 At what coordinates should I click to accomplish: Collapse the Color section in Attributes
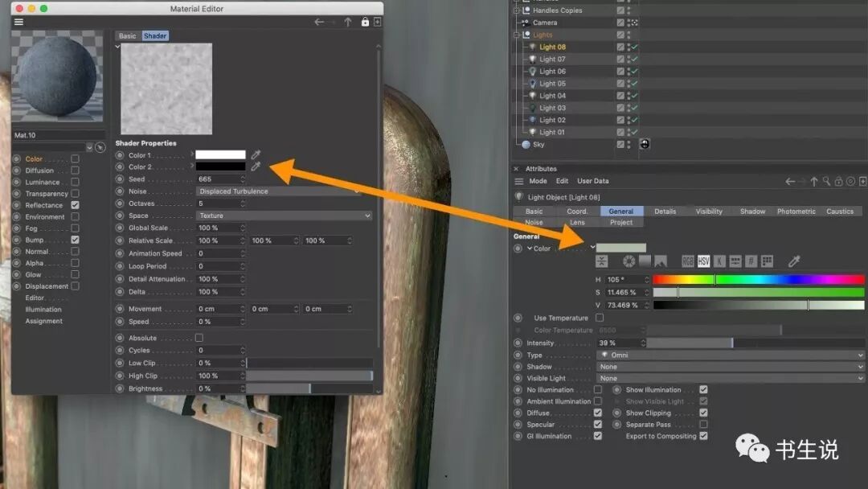(x=529, y=249)
